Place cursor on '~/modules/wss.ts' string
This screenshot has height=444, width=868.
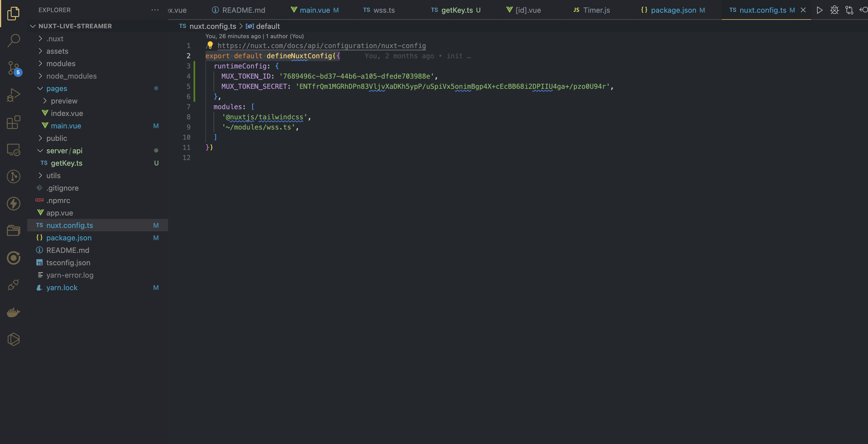pyautogui.click(x=258, y=127)
